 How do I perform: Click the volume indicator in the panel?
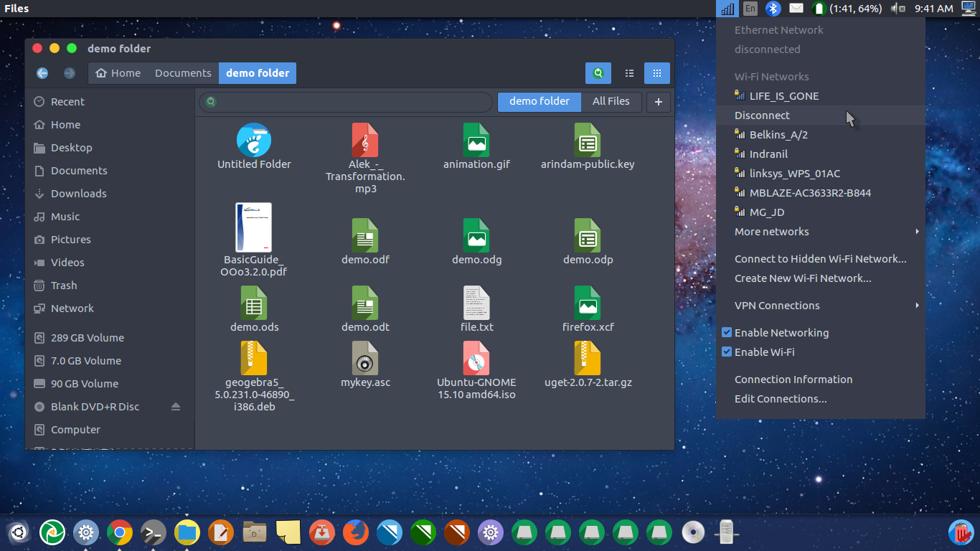[898, 9]
